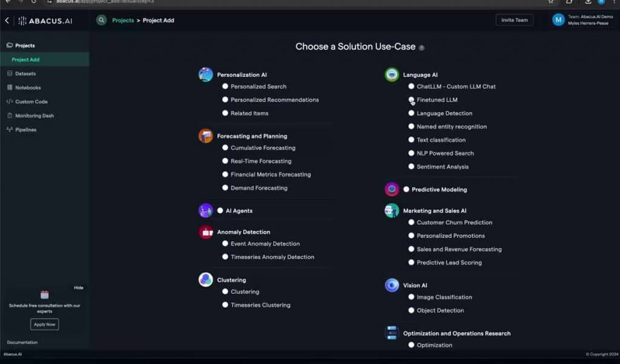The height and width of the screenshot is (364, 620).
Task: Click the Optimization and Operations Research icon
Action: click(392, 333)
